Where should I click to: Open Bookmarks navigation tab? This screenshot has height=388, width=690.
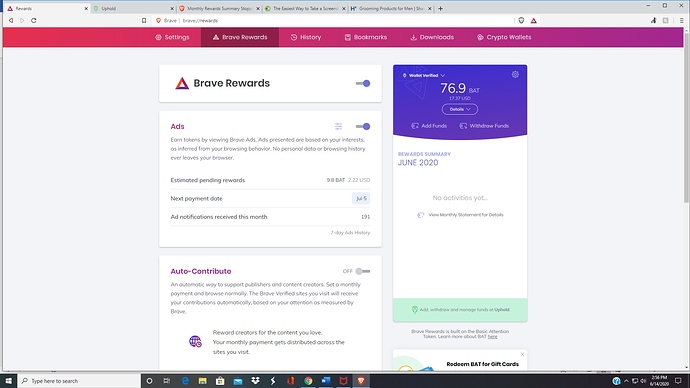[x=366, y=37]
